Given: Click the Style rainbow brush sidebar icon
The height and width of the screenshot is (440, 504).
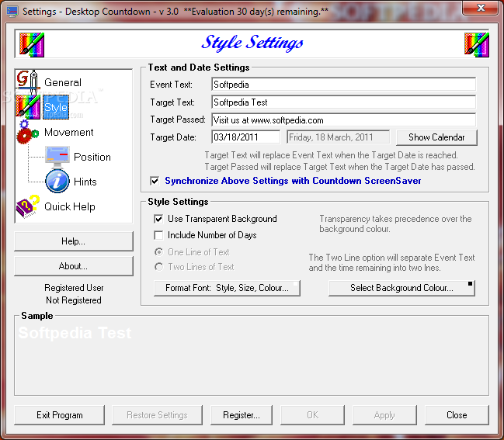Looking at the screenshot, I should 28,107.
